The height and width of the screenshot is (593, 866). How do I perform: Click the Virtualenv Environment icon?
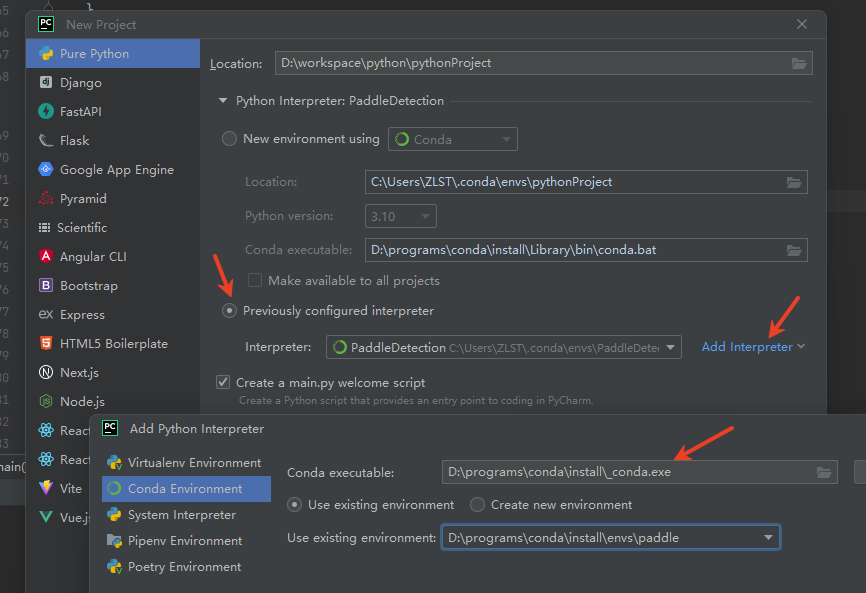click(114, 462)
